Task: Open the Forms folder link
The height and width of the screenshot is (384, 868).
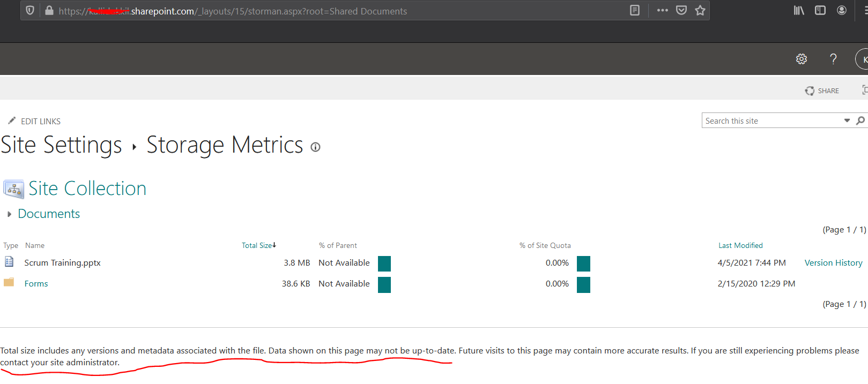Action: tap(36, 284)
